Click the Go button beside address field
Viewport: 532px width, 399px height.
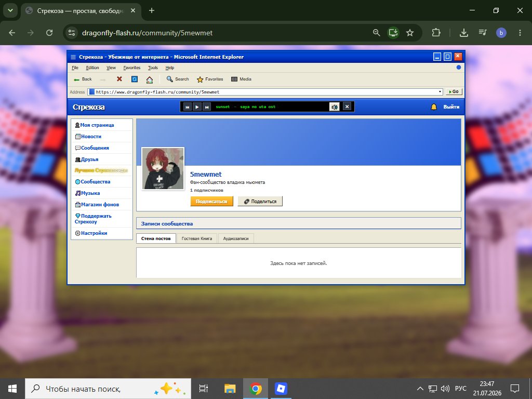pos(454,91)
